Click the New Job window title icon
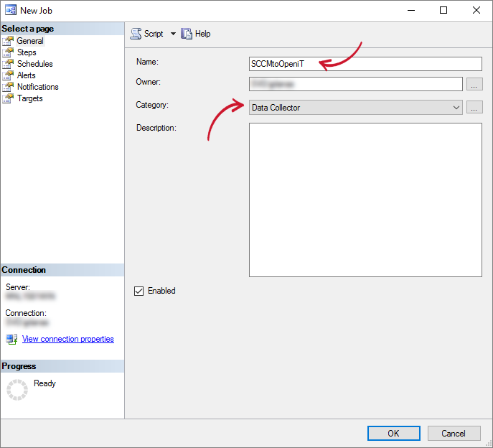493x448 pixels. tap(10, 10)
